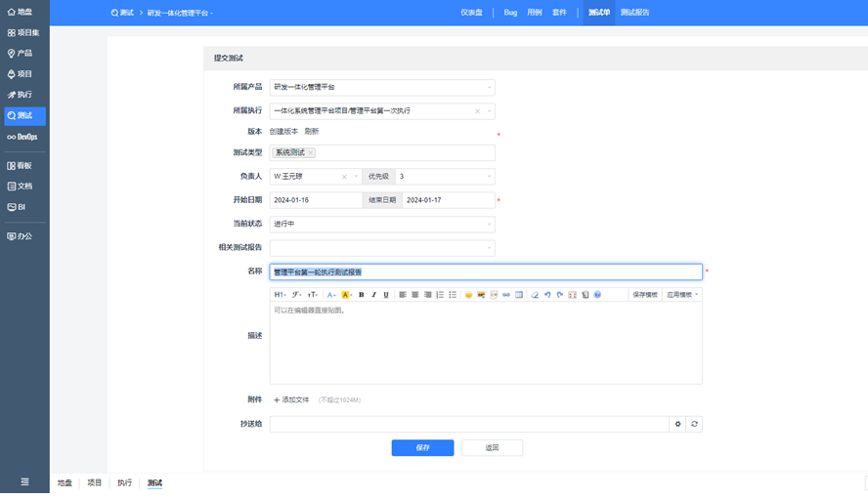The width and height of the screenshot is (868, 499).
Task: Open the editor help icon
Action: pyautogui.click(x=597, y=295)
